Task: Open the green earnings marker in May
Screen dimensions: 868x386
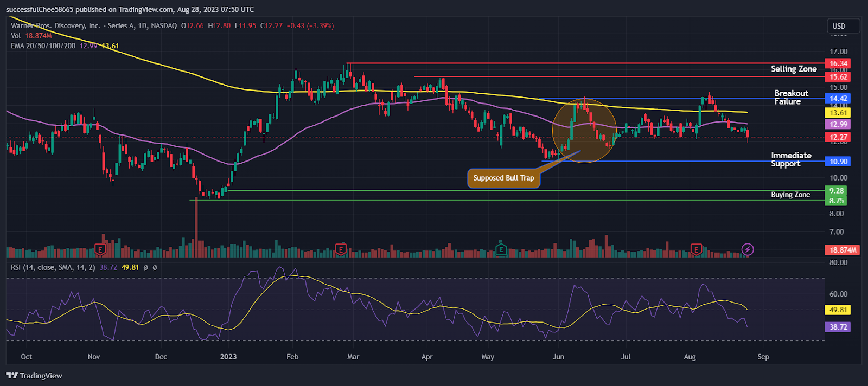Action: (501, 249)
